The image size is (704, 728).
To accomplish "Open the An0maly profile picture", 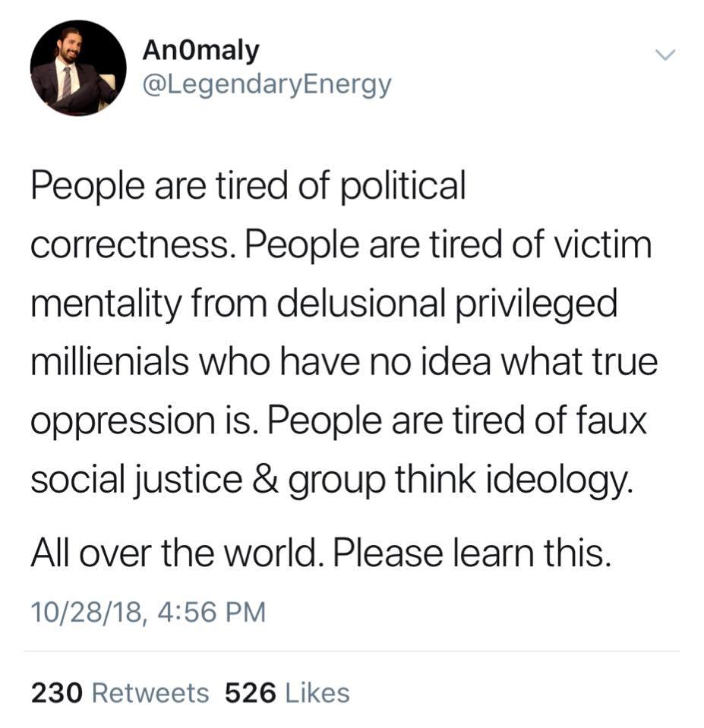I will [x=78, y=68].
